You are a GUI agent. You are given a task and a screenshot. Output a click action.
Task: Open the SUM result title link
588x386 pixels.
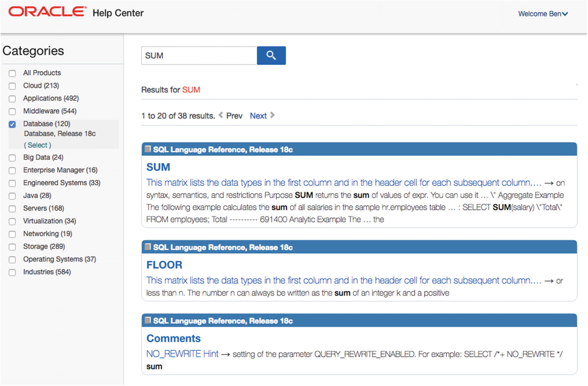(158, 167)
